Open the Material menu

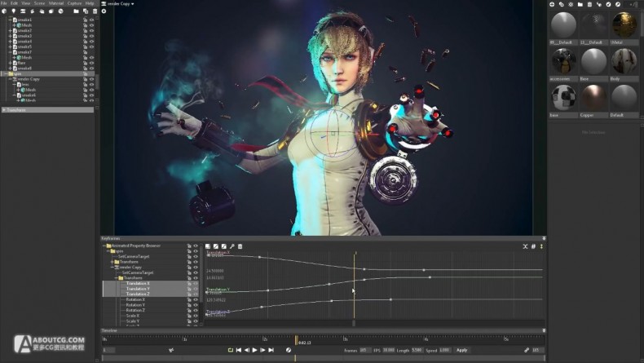pyautogui.click(x=56, y=3)
